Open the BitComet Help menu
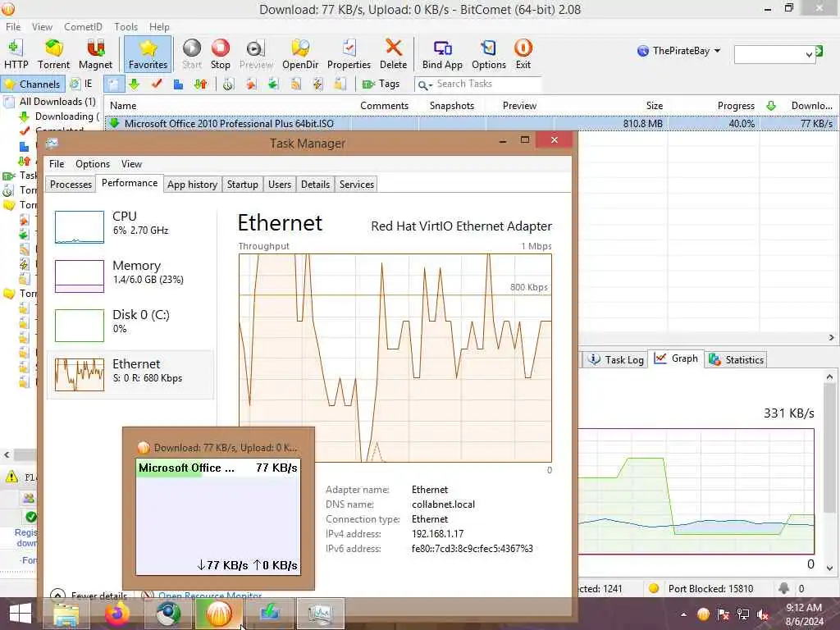 (159, 27)
